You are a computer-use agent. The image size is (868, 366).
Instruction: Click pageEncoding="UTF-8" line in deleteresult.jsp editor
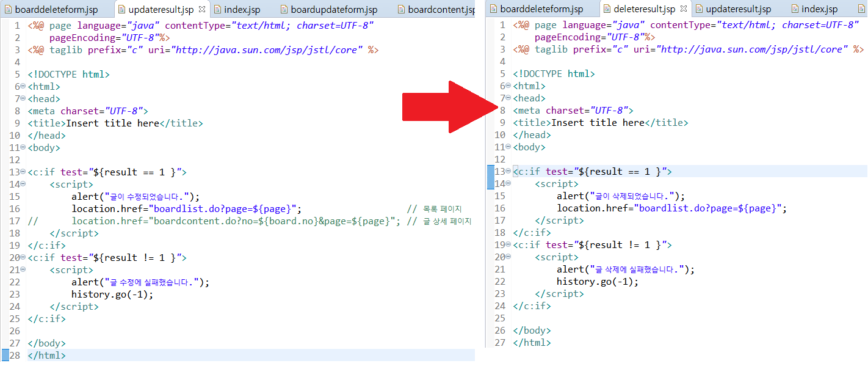(x=595, y=37)
